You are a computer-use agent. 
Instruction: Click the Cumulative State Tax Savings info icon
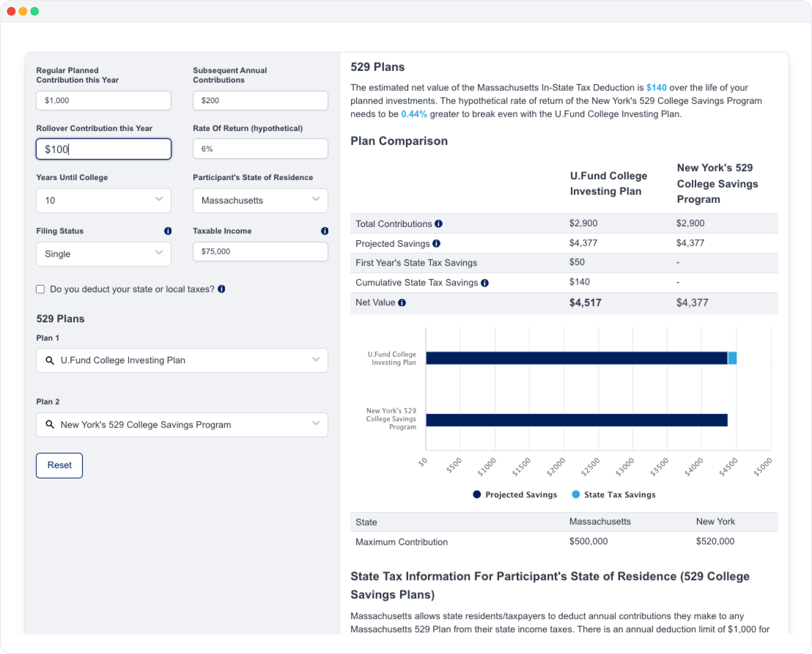click(485, 283)
